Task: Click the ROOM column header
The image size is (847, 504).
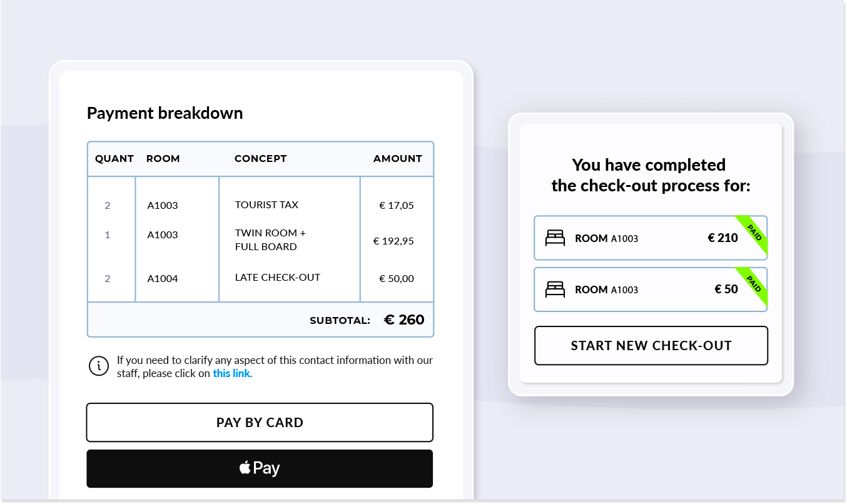Action: point(163,159)
